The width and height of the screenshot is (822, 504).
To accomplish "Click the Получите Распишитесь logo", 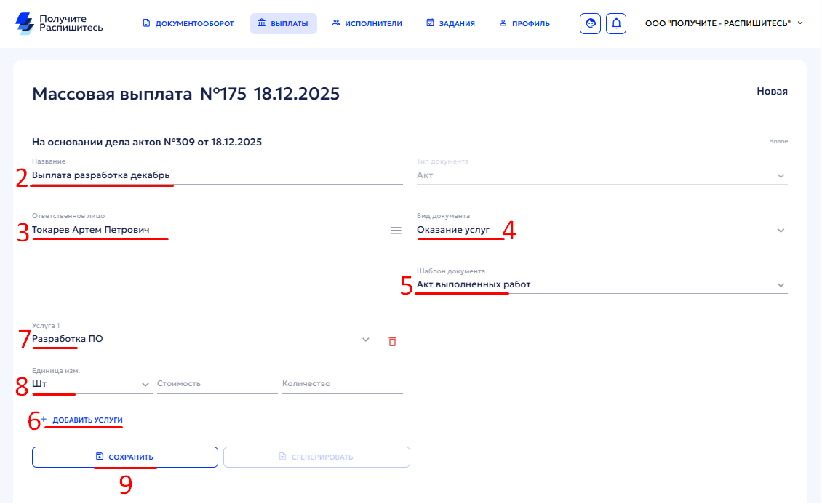I will 59,23.
